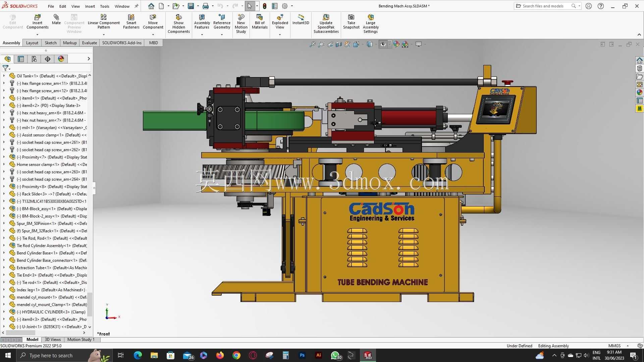Open the Exploded View dropdown arrow
Image resolution: width=644 pixels, height=362 pixels.
(280, 35)
